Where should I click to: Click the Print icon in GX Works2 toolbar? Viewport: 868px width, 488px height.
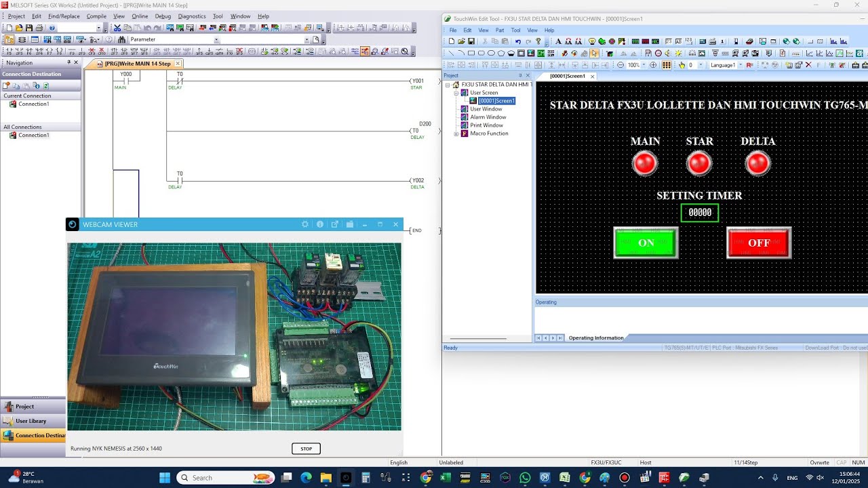[39, 28]
